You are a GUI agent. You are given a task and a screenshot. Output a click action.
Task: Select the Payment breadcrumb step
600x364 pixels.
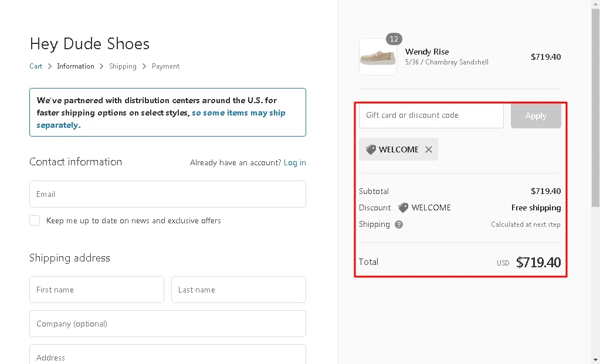(165, 66)
